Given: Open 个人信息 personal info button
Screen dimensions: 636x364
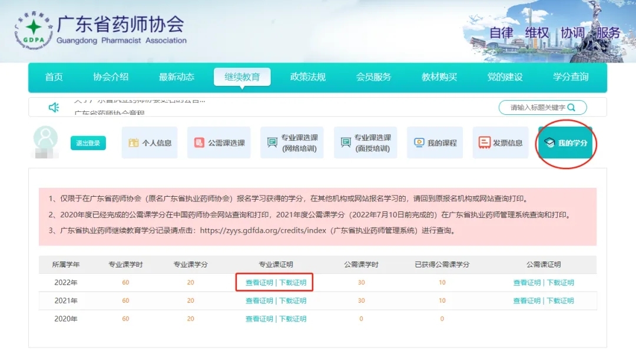Looking at the screenshot, I should [150, 143].
